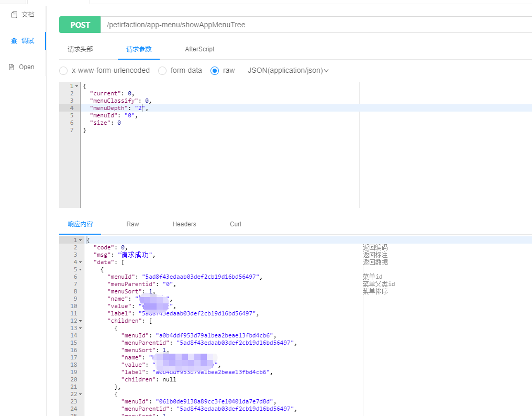Click 菜单父类id field description
532x416 pixels.
pyautogui.click(x=379, y=284)
